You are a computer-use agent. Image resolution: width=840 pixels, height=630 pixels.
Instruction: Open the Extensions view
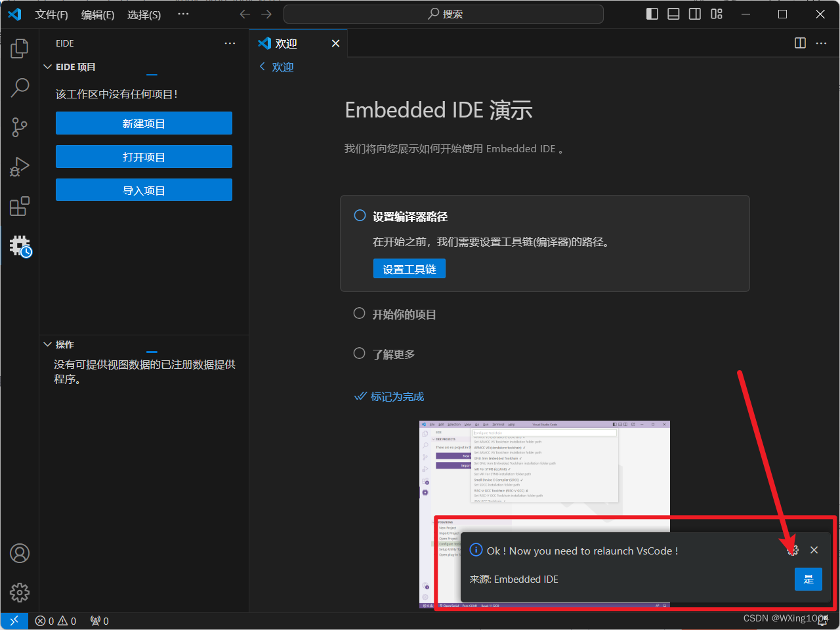pyautogui.click(x=19, y=206)
